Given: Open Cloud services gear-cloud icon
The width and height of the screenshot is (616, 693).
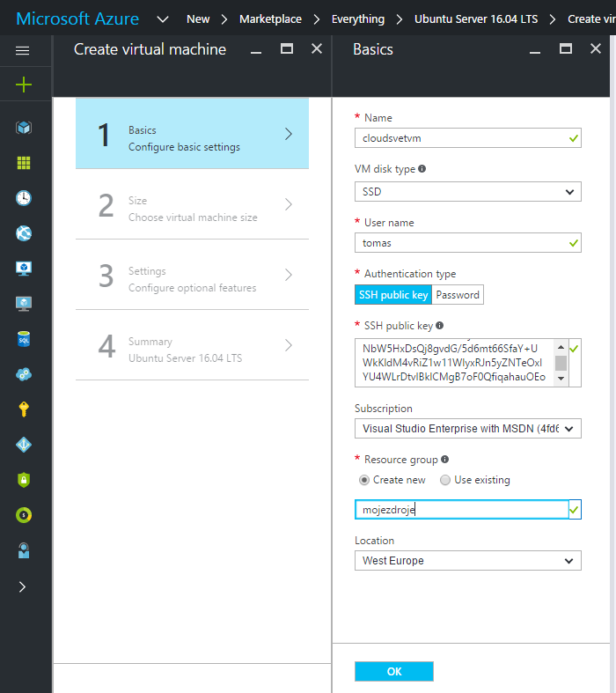Looking at the screenshot, I should pos(24,374).
